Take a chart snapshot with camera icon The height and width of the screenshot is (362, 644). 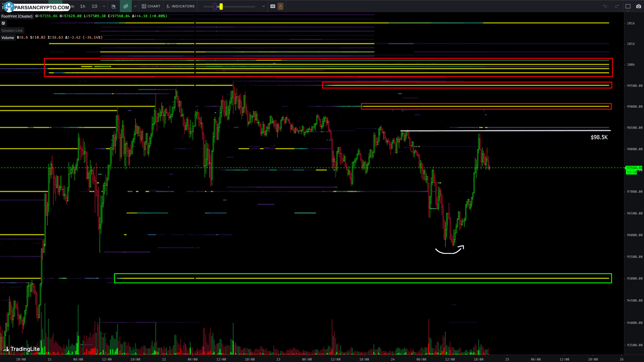pyautogui.click(x=639, y=6)
